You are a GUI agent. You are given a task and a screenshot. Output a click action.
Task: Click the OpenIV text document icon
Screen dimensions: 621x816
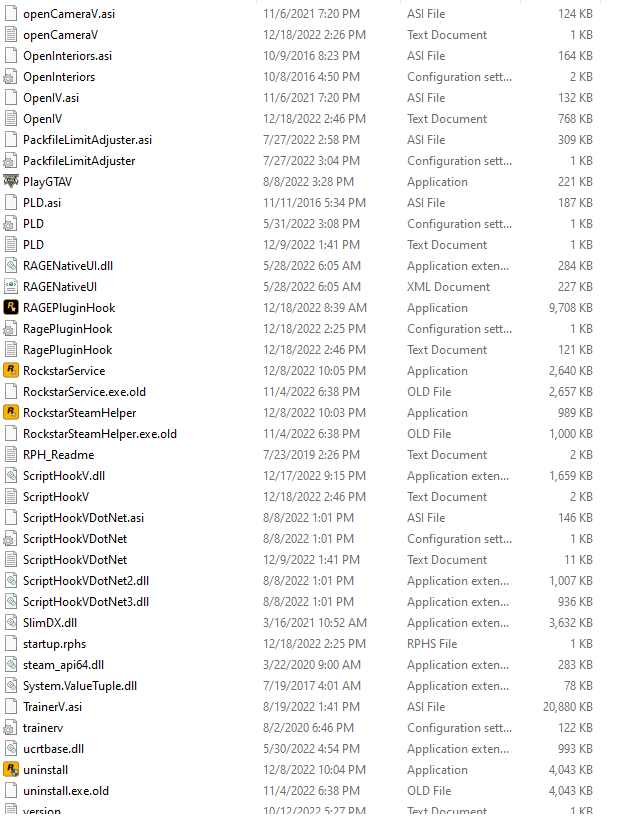tap(10, 119)
